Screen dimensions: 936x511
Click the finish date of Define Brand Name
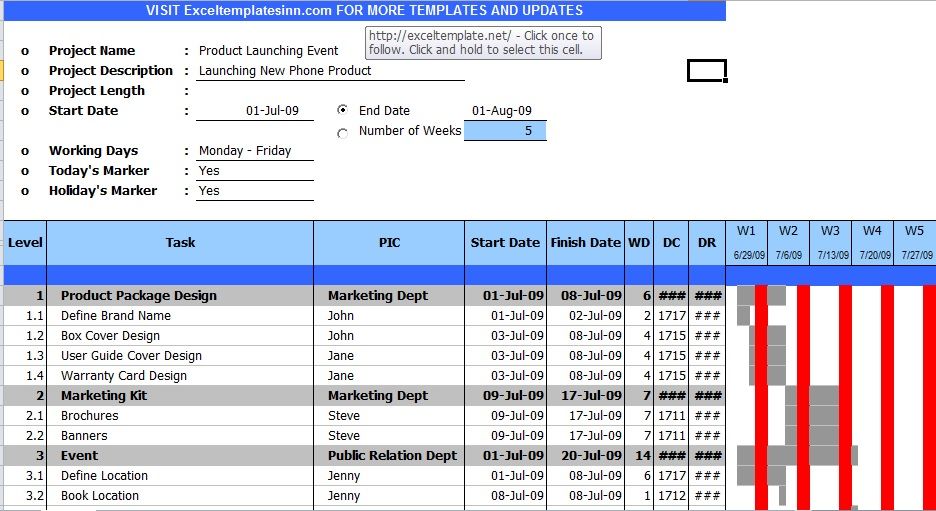pos(586,316)
